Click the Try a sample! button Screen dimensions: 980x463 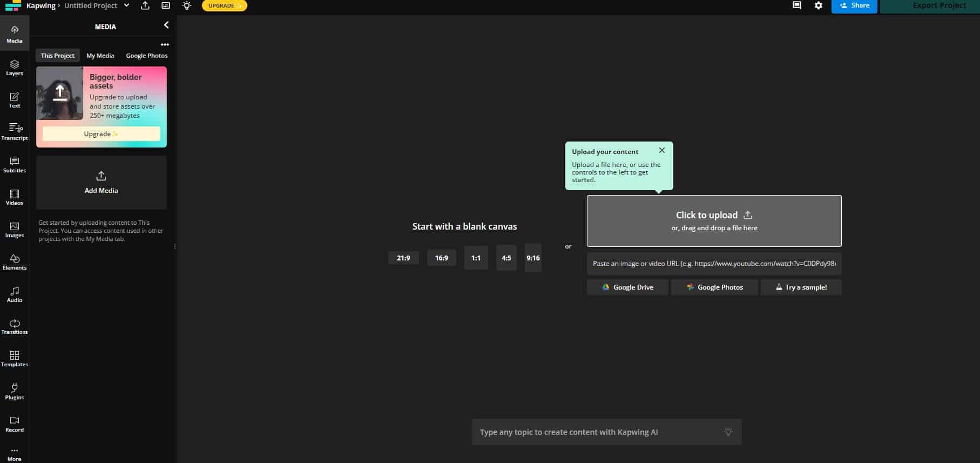[x=801, y=287]
